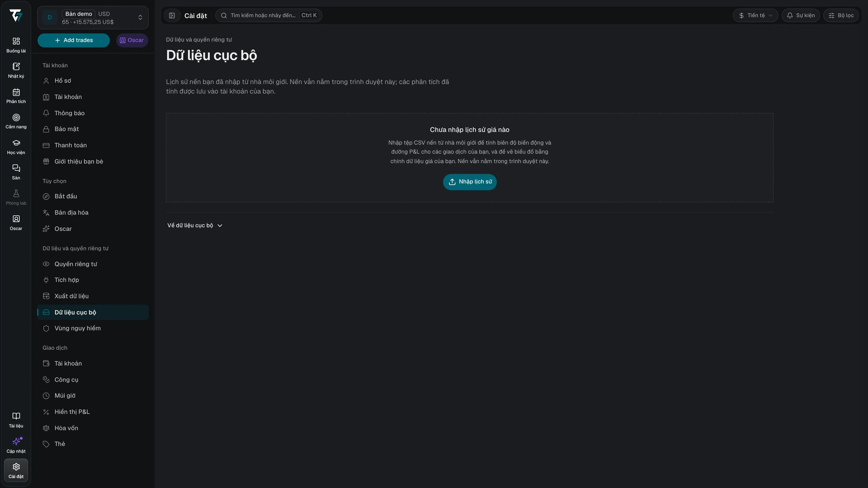Open Bắt đầu settings page

[93, 197]
